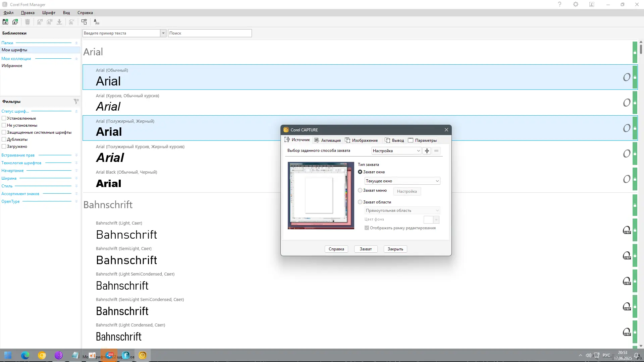
Task: Click the add folder toolbar icon
Action: click(5, 22)
